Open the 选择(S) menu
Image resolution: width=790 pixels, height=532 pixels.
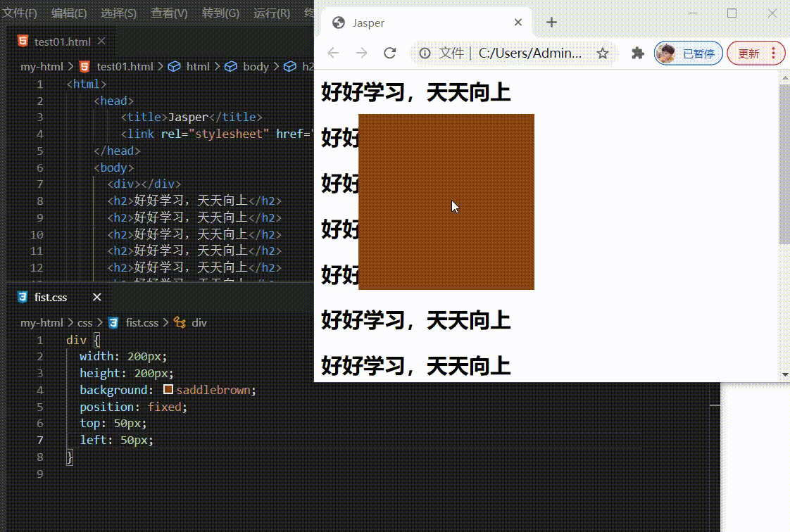118,13
